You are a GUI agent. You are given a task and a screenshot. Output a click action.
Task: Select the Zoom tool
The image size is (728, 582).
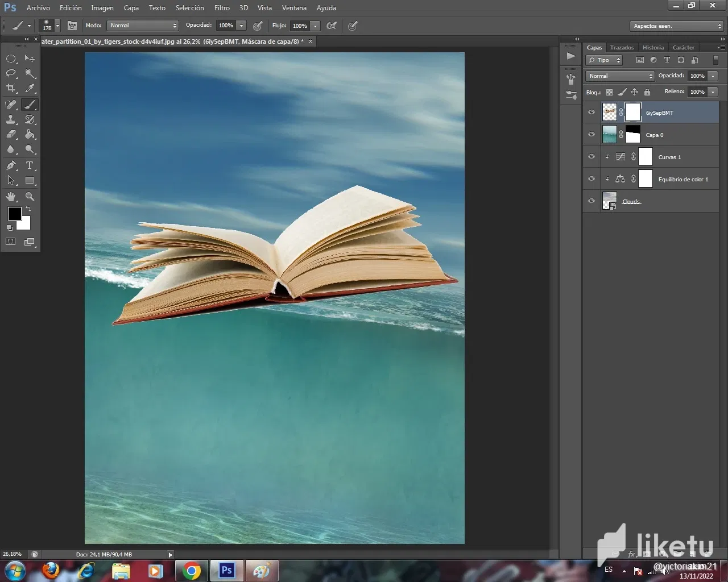[30, 197]
